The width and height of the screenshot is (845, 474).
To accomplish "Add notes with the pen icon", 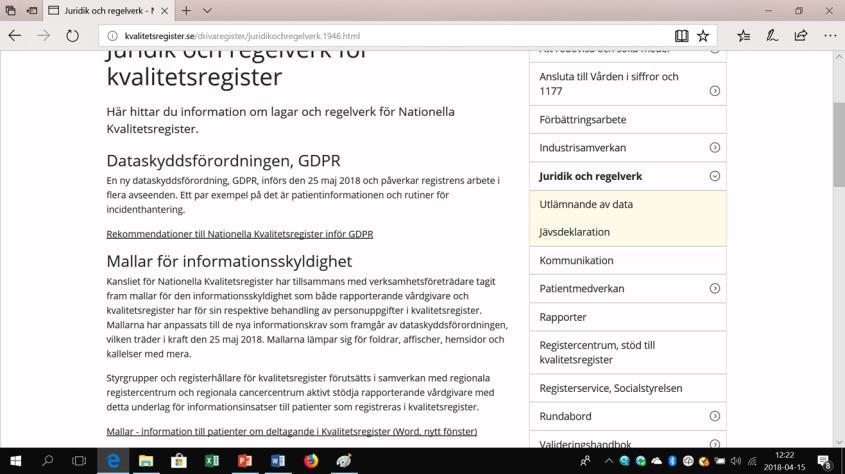I will tap(772, 36).
